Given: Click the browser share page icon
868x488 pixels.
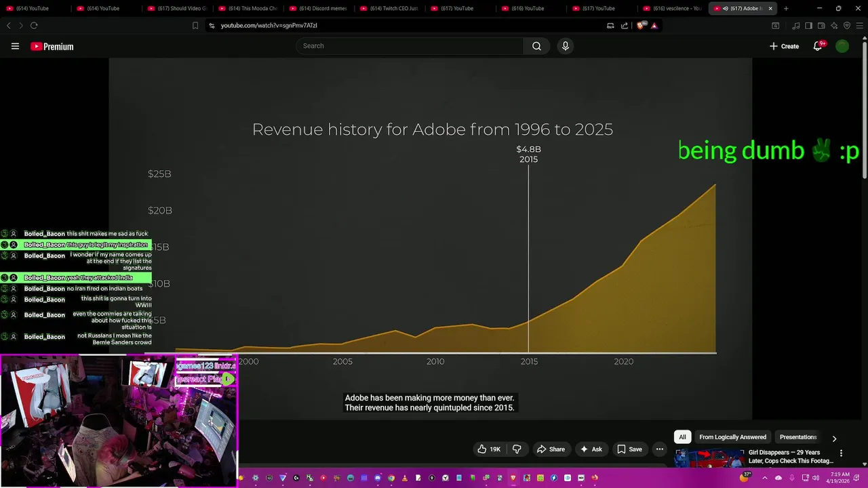Looking at the screenshot, I should click(625, 25).
